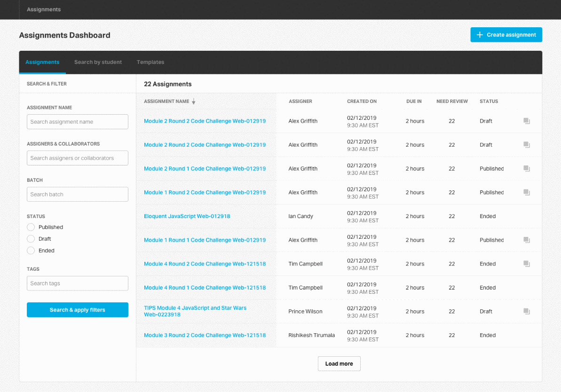Click the Search tags input box
The width and height of the screenshot is (561, 392).
point(78,283)
